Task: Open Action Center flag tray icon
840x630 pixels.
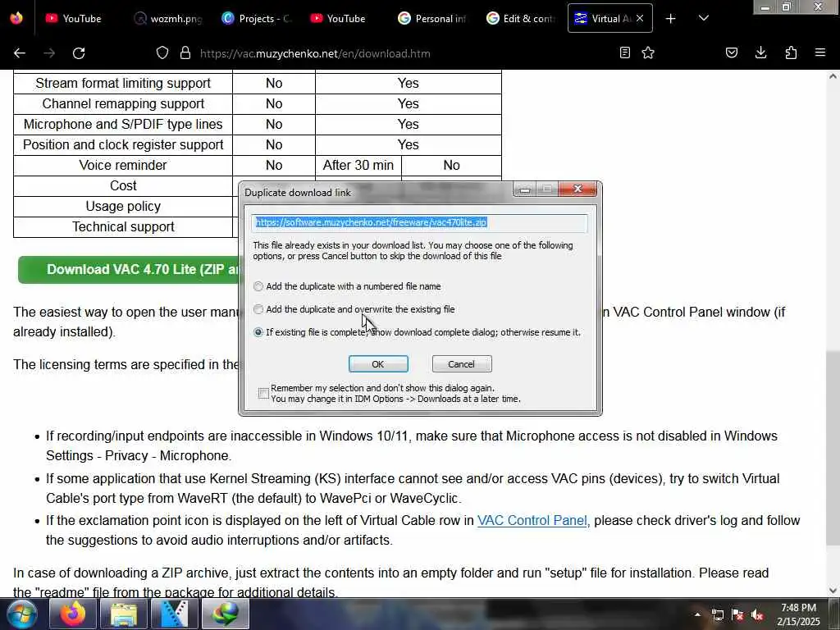Action: [x=737, y=614]
